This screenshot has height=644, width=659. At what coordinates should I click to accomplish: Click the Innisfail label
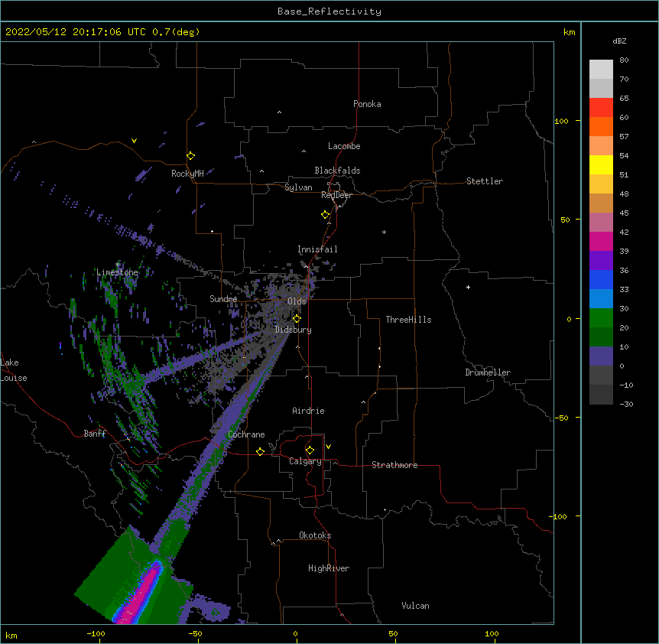pos(317,249)
